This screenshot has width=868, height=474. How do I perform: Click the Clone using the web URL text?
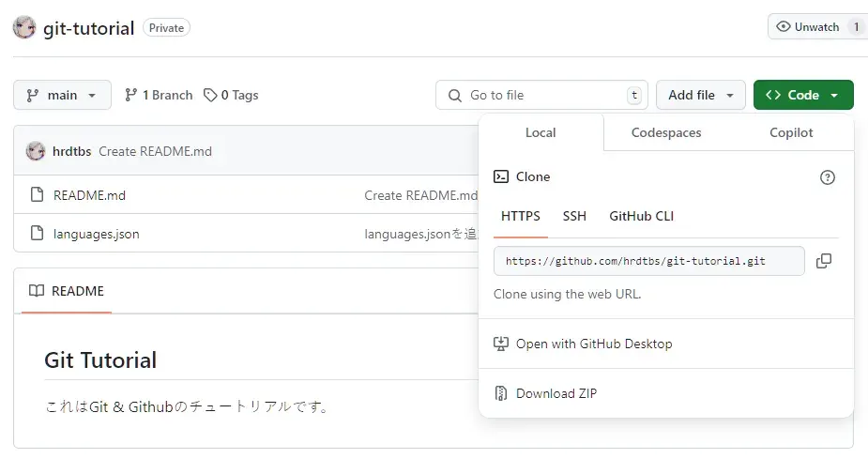tap(568, 294)
